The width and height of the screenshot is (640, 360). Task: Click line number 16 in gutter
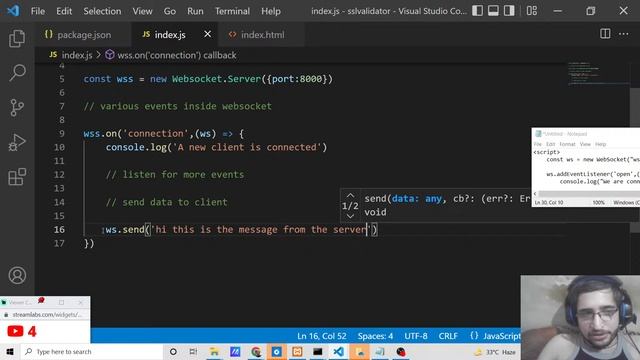tap(59, 229)
